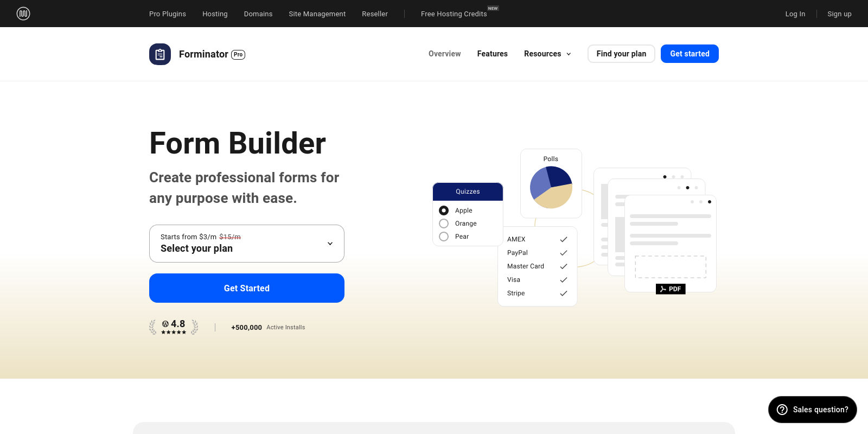This screenshot has width=868, height=434.
Task: Open the Pro Plugins menu
Action: (168, 14)
